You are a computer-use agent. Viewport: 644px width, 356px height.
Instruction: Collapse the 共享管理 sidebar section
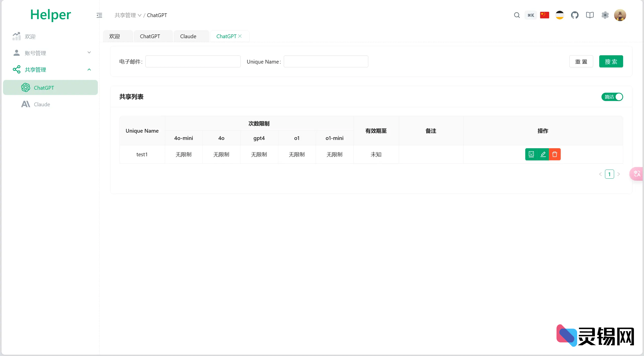click(89, 69)
